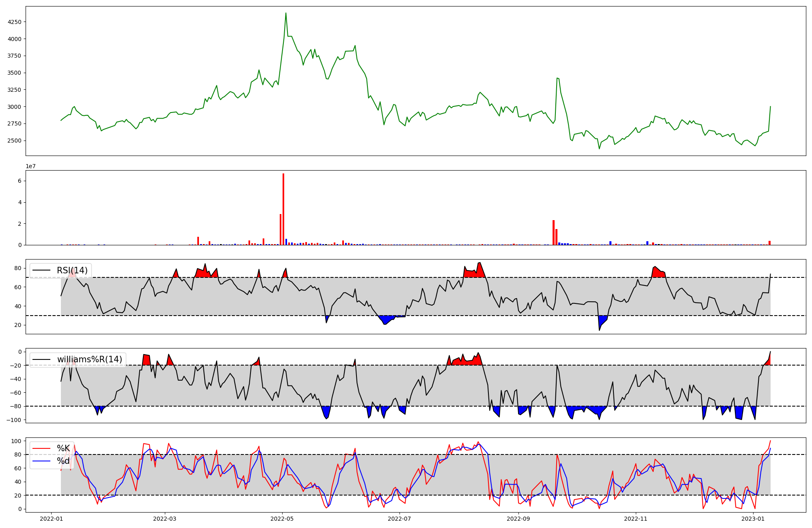Click the %K legend entry

(63, 448)
